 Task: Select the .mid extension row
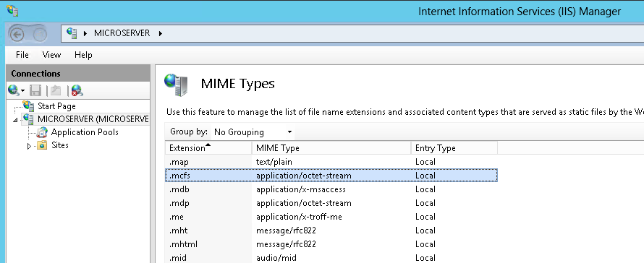tap(331, 258)
